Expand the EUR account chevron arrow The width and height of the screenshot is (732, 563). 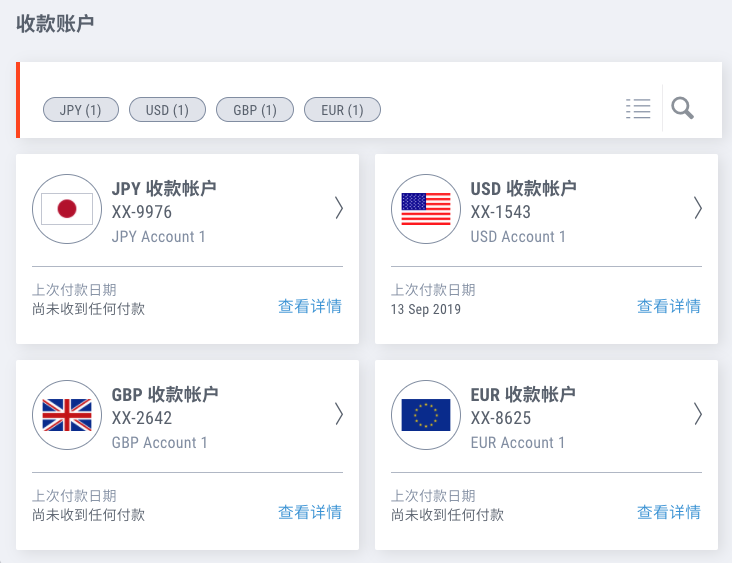697,413
